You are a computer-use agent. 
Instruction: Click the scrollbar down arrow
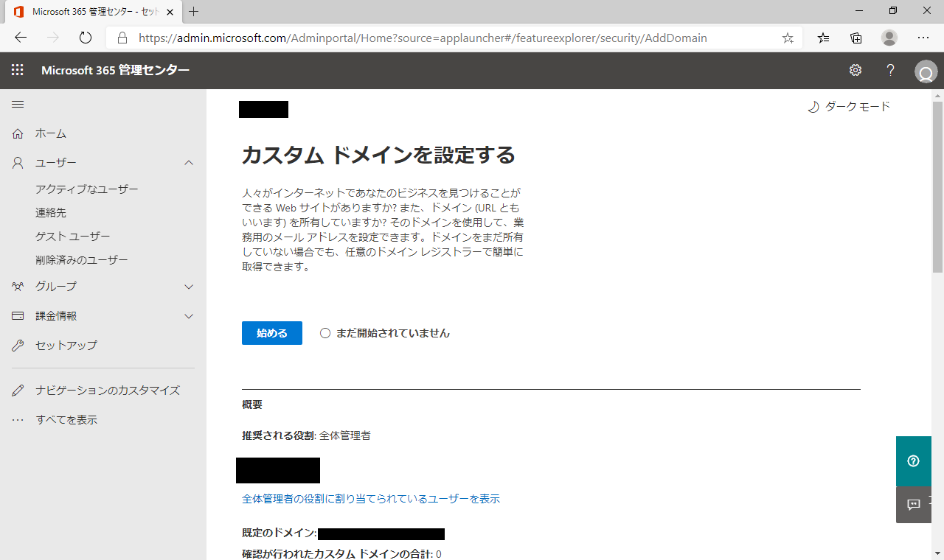938,553
